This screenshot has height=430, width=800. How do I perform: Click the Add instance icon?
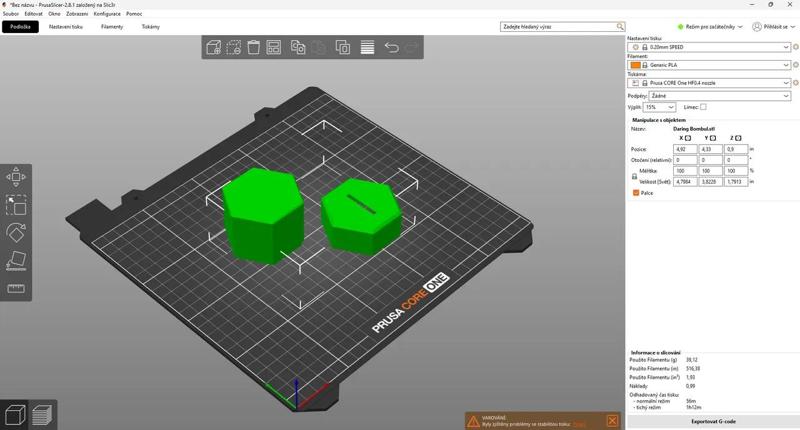pyautogui.click(x=343, y=47)
